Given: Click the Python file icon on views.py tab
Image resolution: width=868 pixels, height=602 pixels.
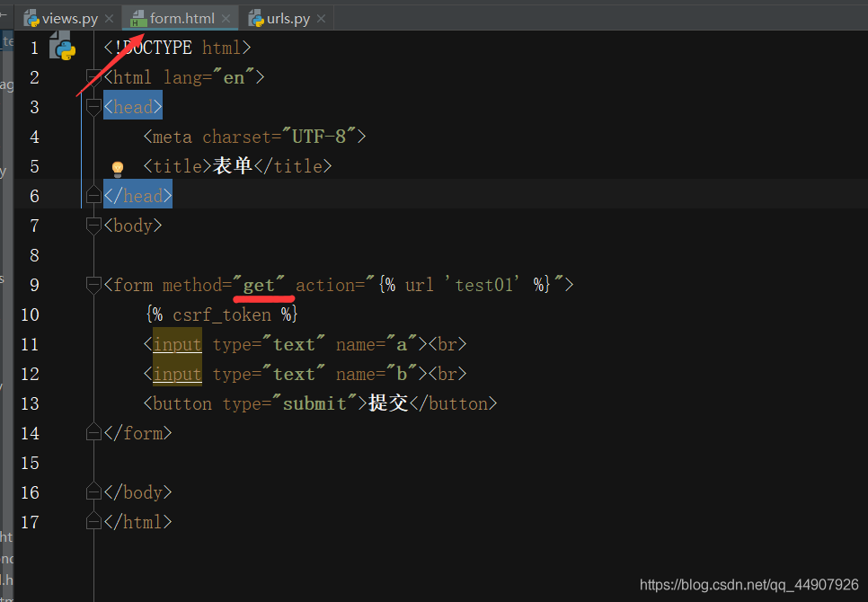Looking at the screenshot, I should pyautogui.click(x=31, y=18).
